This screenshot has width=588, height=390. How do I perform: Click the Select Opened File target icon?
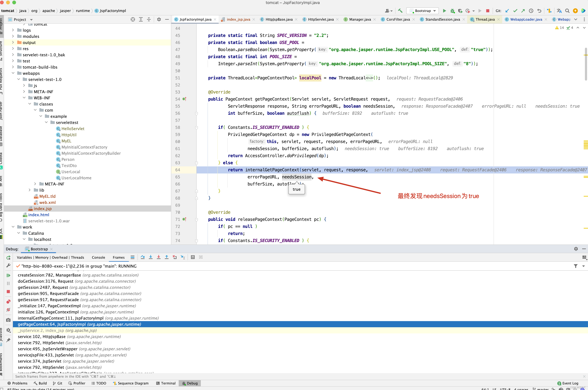point(133,19)
